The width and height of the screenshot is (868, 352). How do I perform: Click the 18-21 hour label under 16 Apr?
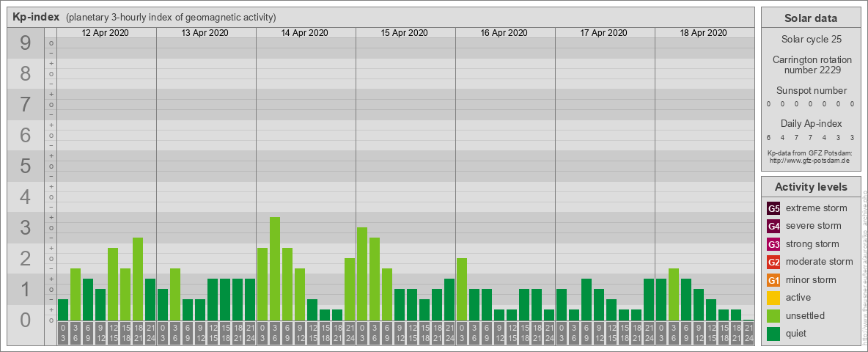pos(537,333)
